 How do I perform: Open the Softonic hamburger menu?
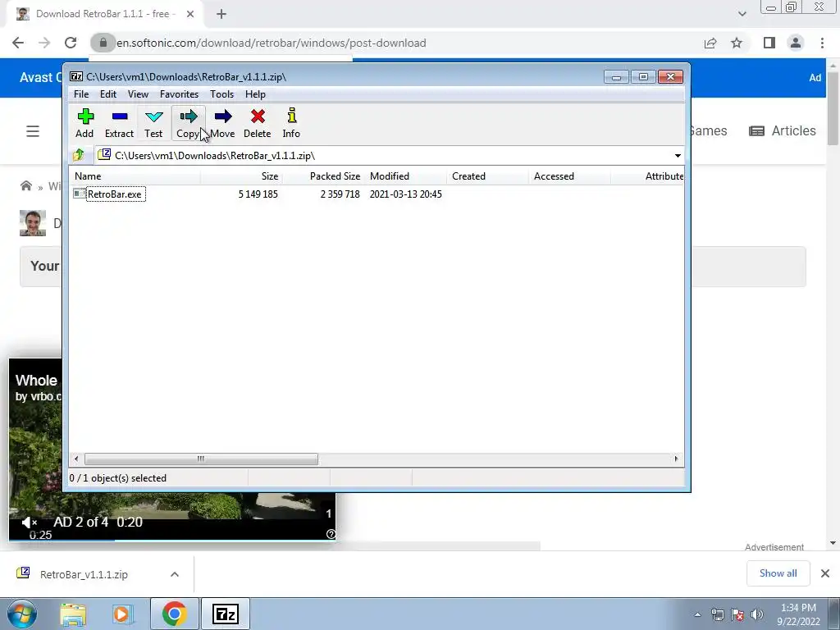(x=33, y=131)
